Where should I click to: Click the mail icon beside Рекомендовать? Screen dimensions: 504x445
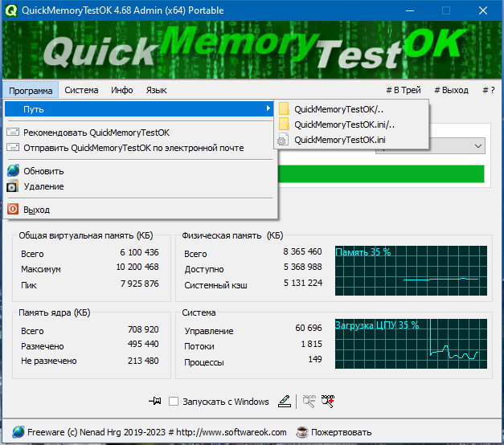pyautogui.click(x=13, y=132)
